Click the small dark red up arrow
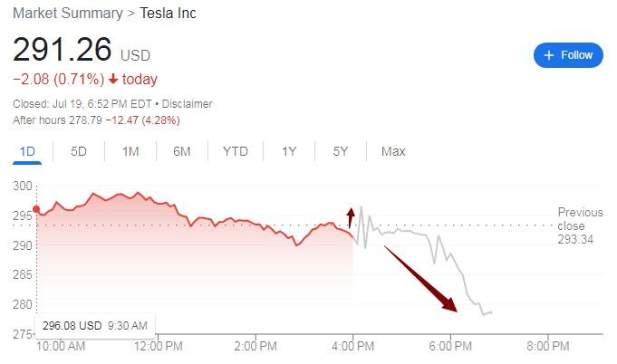 click(x=351, y=216)
